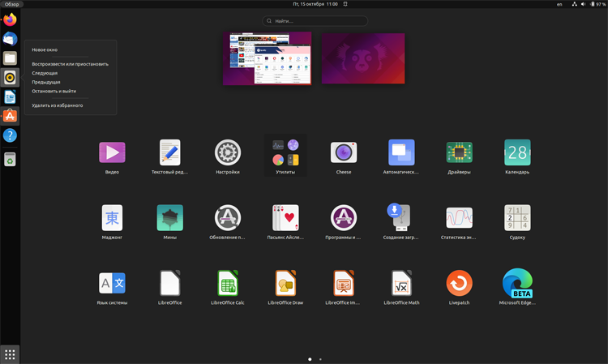Open the Cheese webcam app

pos(343,152)
